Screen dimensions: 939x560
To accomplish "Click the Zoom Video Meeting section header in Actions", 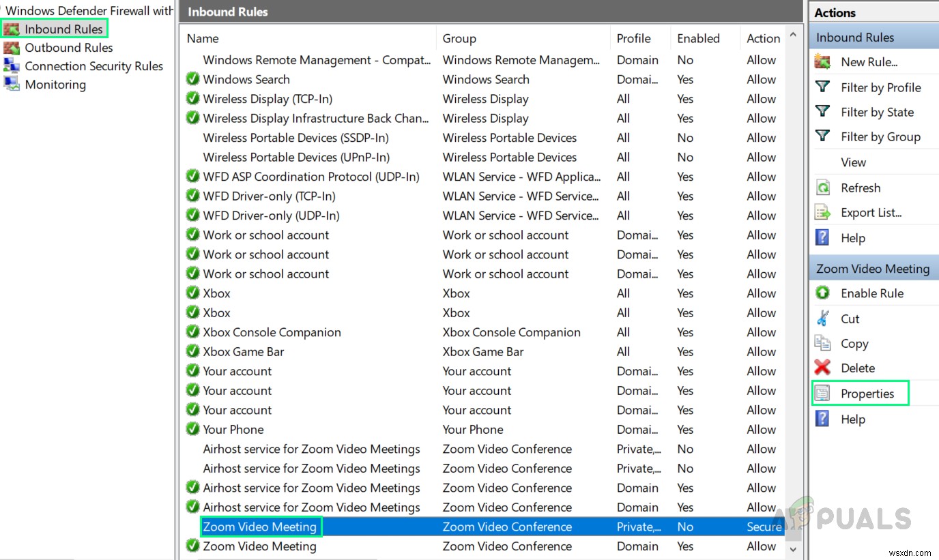I will [874, 269].
